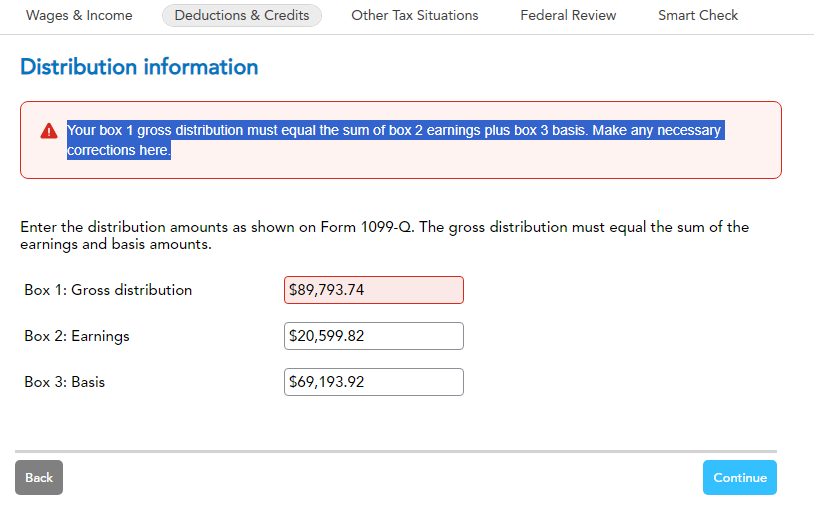Image resolution: width=814 pixels, height=515 pixels.
Task: Open the Wages & Income tab
Action: tap(79, 15)
